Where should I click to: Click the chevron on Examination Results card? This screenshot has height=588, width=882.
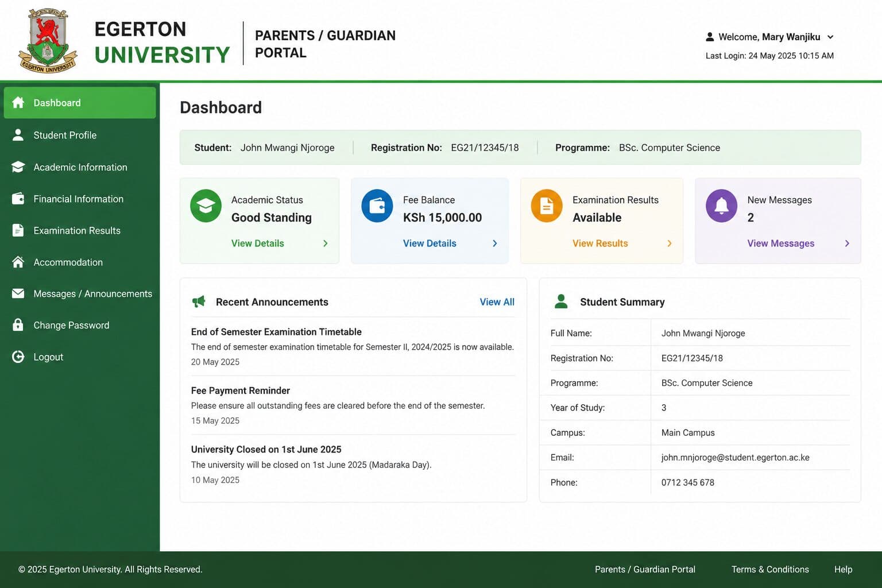670,243
